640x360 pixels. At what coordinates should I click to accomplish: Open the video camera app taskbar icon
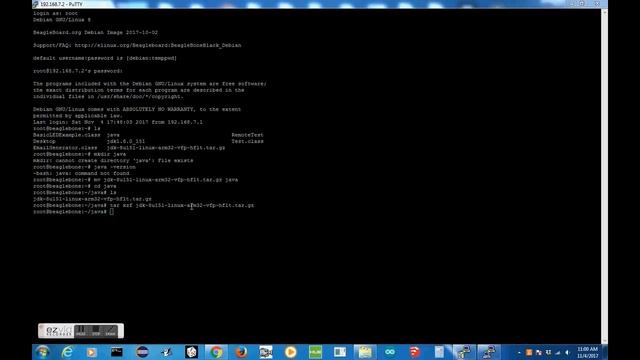point(266,352)
